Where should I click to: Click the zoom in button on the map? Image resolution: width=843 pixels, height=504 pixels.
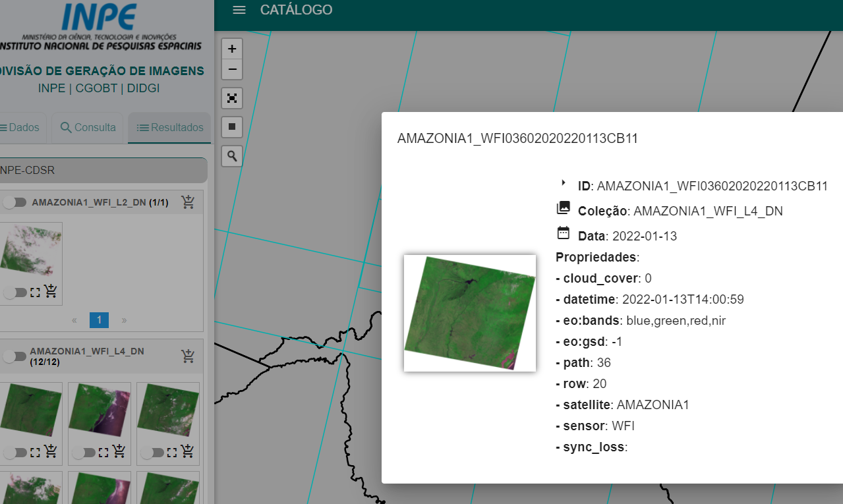click(x=231, y=47)
